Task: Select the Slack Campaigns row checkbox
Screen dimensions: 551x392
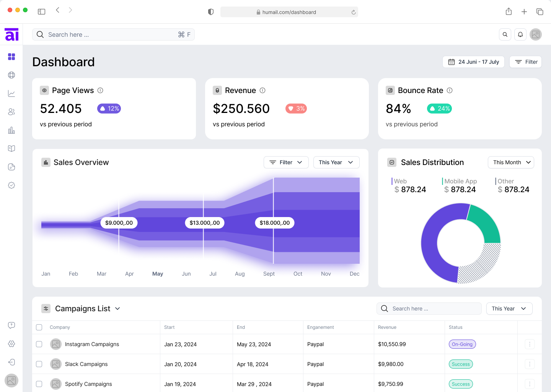Action: click(39, 364)
